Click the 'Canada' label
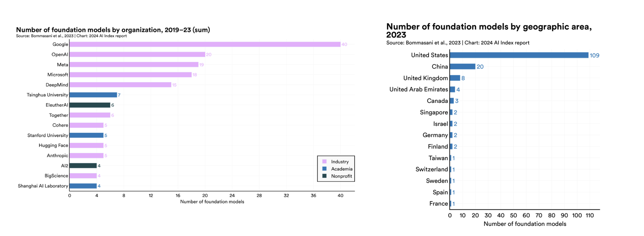Screen dimensions: 644x236 point(437,101)
